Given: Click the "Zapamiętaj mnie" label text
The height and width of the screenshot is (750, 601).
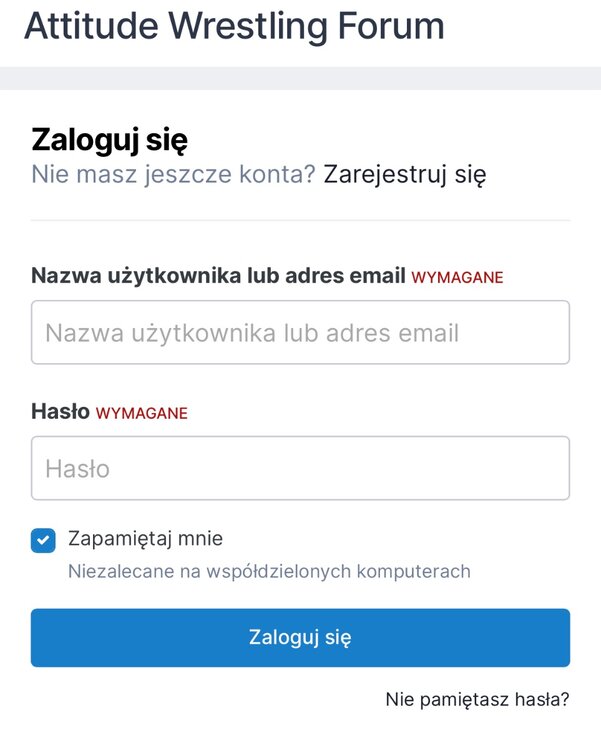Looking at the screenshot, I should click(x=145, y=539).
